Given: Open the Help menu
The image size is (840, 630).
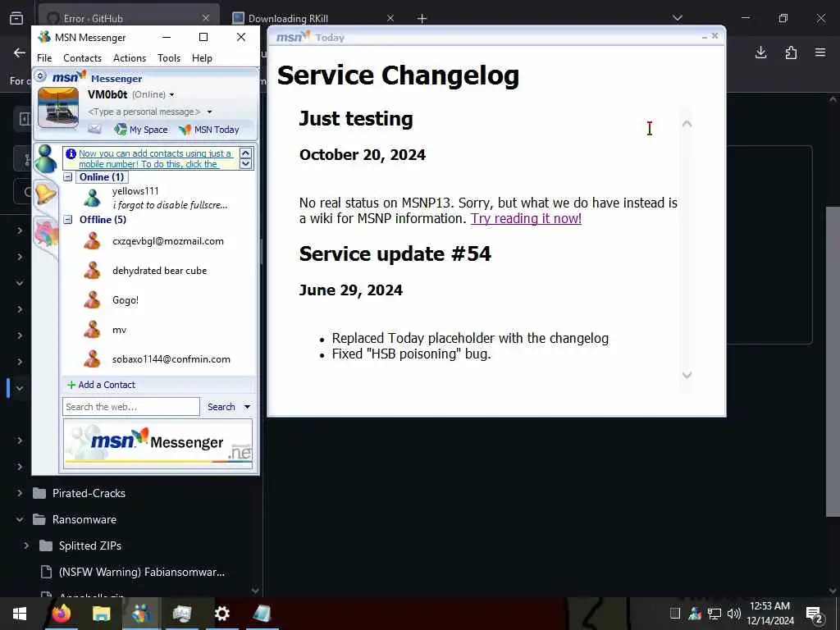Looking at the screenshot, I should (202, 58).
